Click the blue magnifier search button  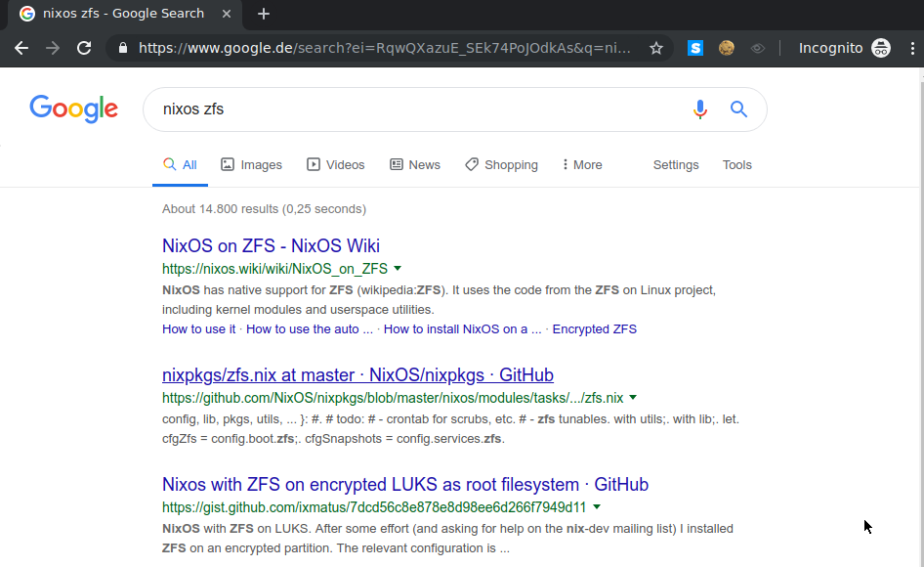point(739,109)
